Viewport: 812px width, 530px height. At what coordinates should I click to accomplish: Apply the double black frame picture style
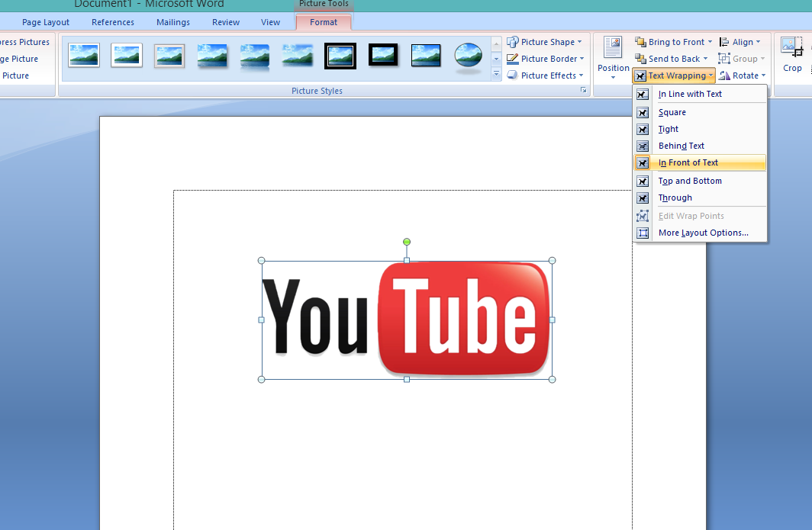340,56
